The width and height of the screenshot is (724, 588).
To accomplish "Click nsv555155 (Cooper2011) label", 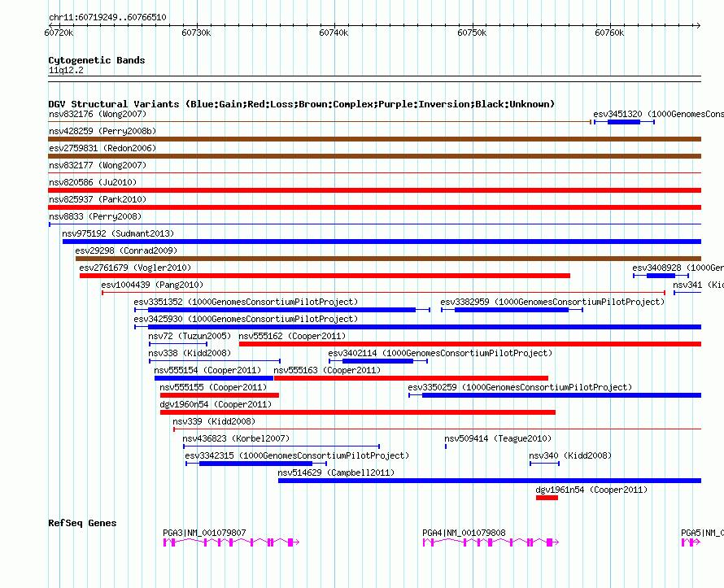I will coord(213,387).
